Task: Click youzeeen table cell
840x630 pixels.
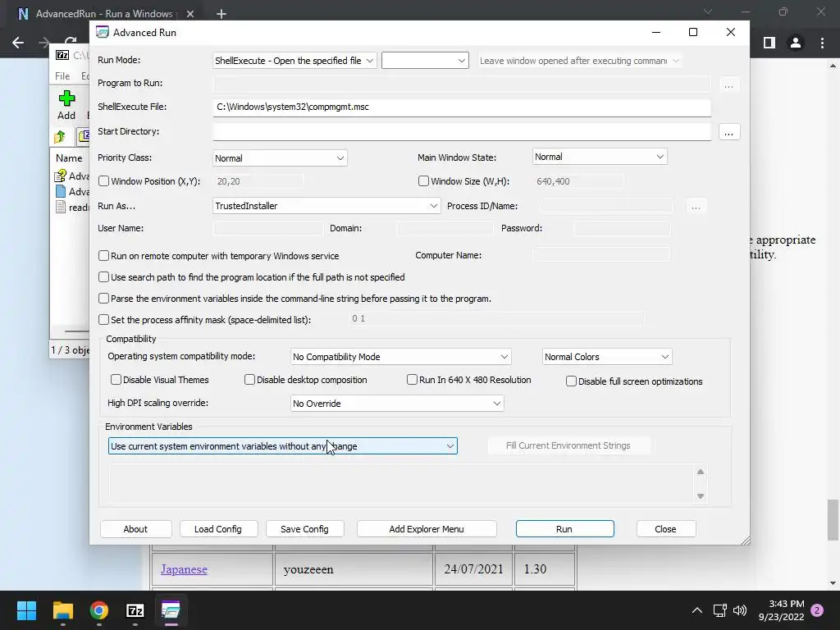Action: [354, 569]
